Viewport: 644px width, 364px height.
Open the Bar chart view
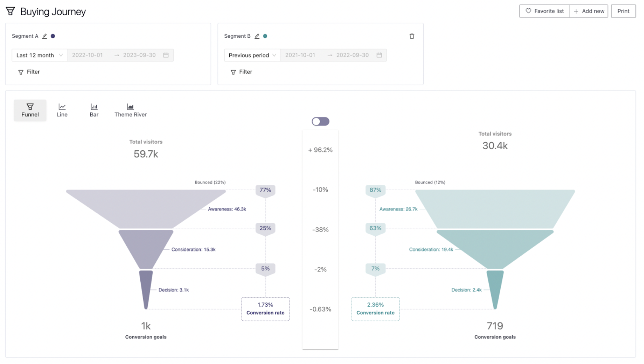click(93, 110)
